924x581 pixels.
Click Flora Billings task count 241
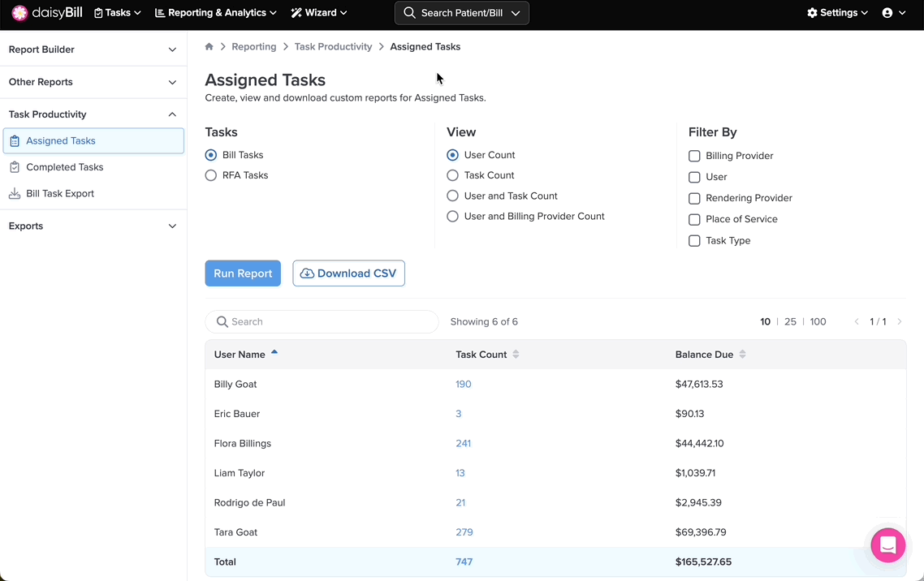[463, 444]
